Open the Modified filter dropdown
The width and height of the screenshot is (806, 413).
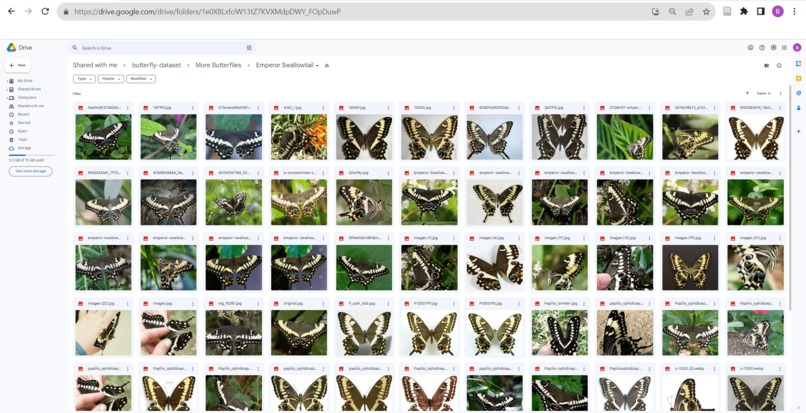coord(141,79)
